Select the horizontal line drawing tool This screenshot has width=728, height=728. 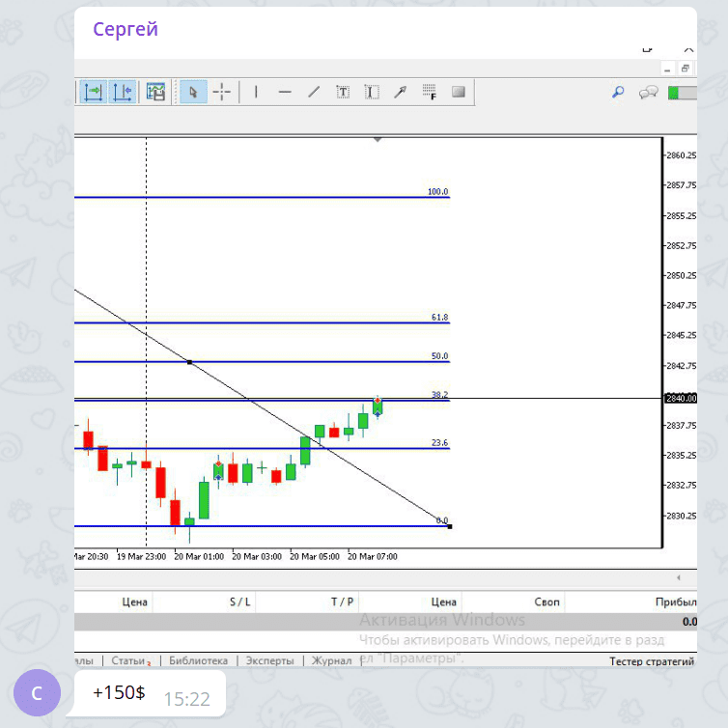pos(285,92)
